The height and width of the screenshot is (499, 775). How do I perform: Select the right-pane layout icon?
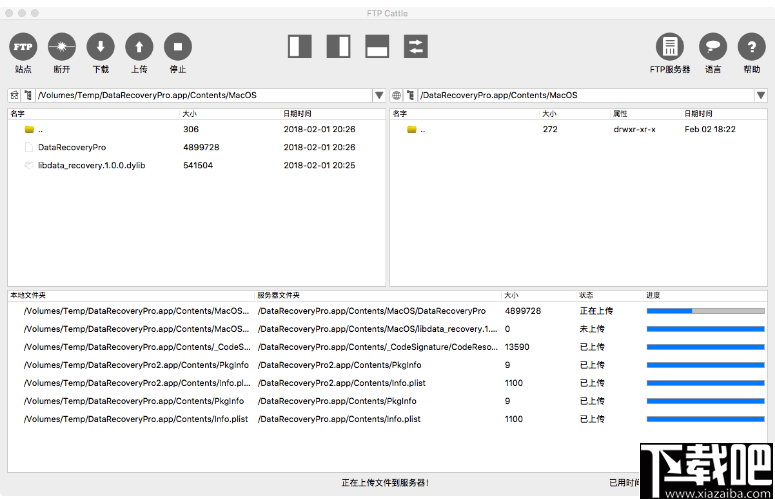click(339, 46)
